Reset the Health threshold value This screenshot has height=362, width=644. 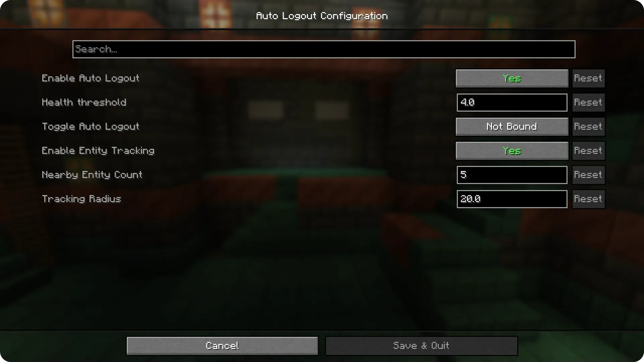pos(587,102)
